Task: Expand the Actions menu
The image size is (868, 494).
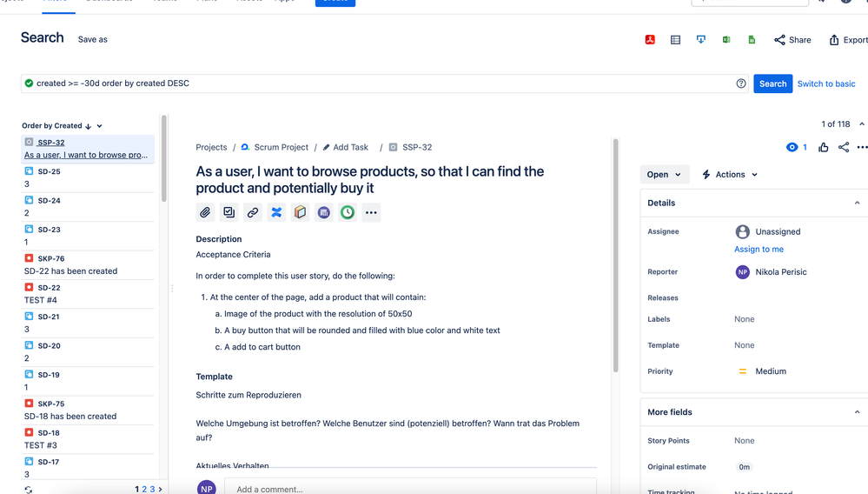Action: (x=730, y=174)
